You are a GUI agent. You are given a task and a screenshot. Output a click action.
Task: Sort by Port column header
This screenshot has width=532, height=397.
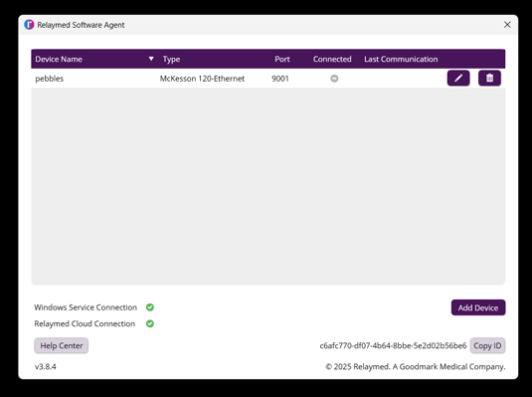click(282, 59)
